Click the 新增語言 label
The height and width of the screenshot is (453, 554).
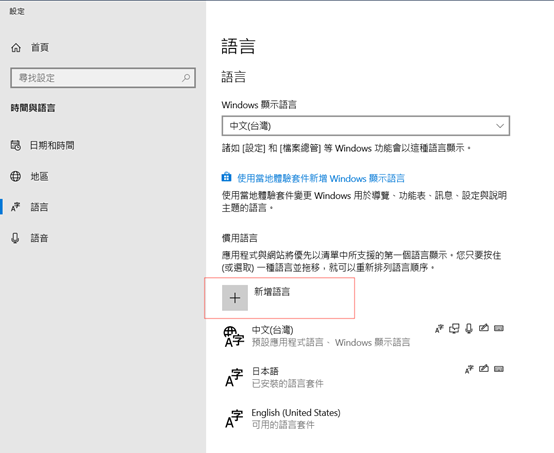pos(272,292)
